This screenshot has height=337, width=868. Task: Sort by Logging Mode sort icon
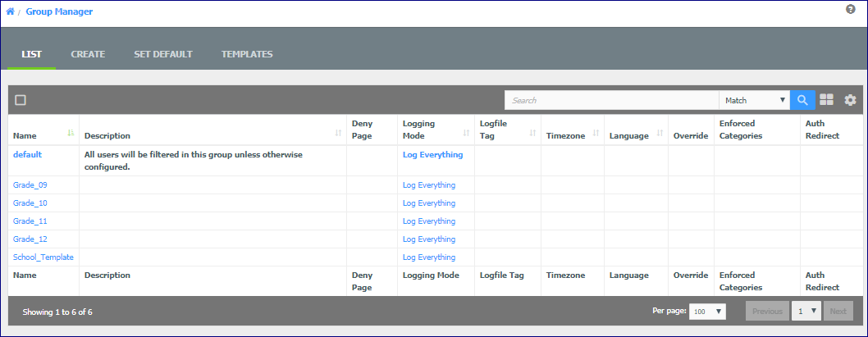(466, 133)
